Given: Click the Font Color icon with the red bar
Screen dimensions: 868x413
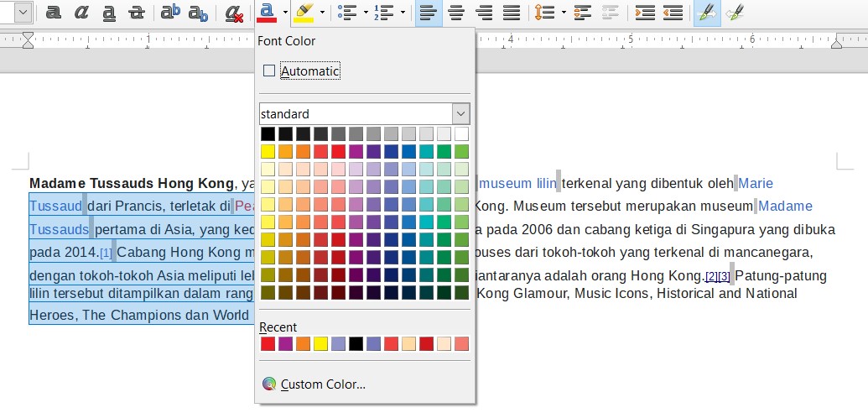Looking at the screenshot, I should pyautogui.click(x=267, y=13).
